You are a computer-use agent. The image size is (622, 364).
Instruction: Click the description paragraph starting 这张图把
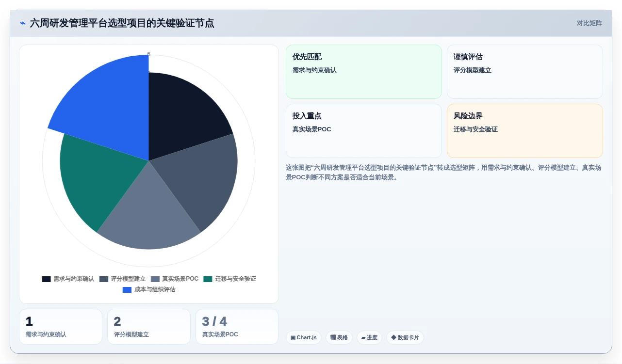pyautogui.click(x=444, y=173)
